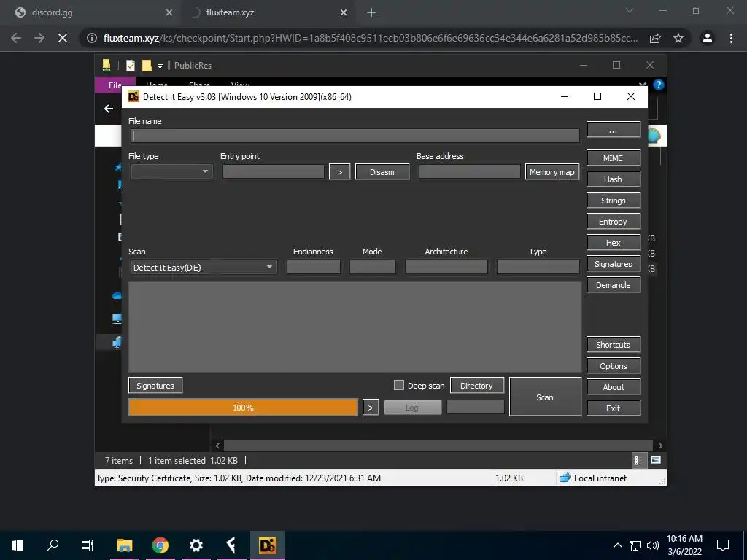Open the Entropy analysis

pyautogui.click(x=613, y=222)
